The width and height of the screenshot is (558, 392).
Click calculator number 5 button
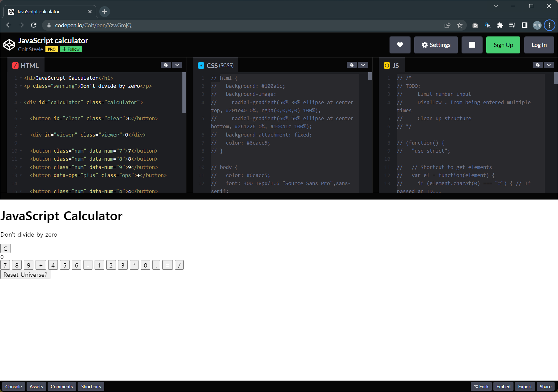65,265
